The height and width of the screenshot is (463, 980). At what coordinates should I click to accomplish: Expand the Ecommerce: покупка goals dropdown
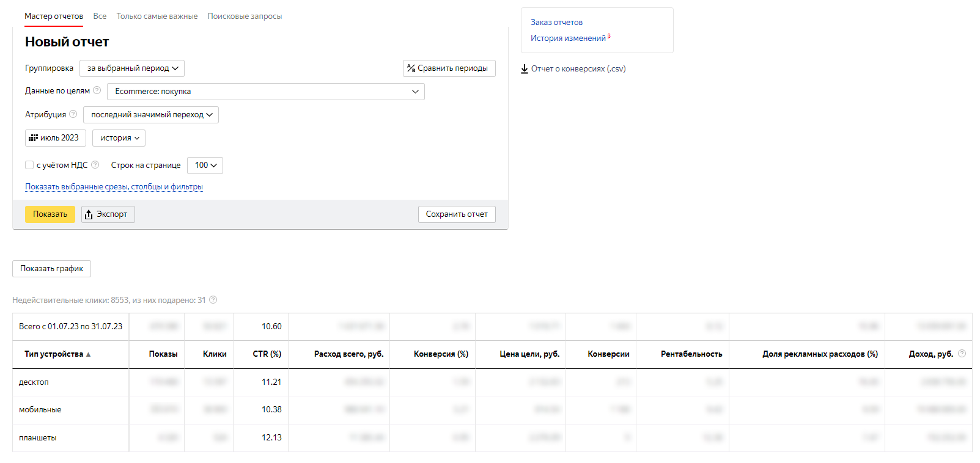coord(266,92)
